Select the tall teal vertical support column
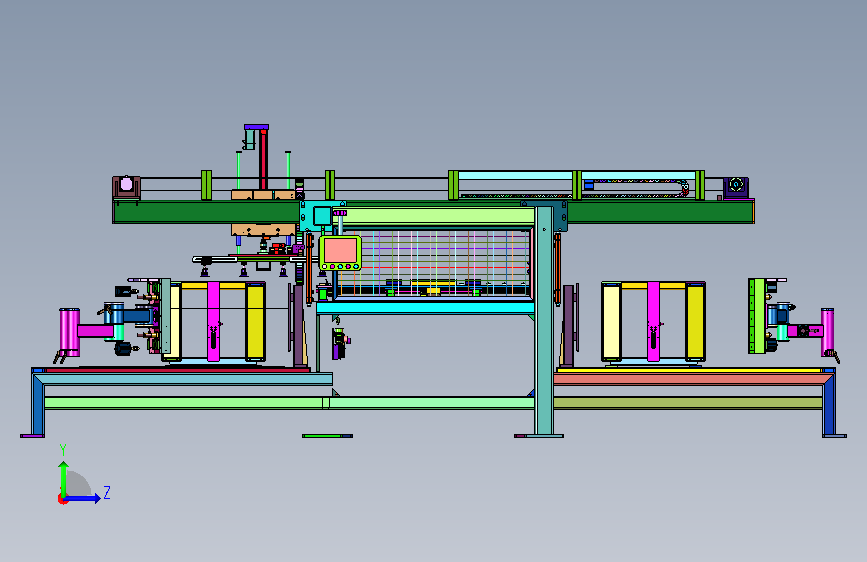The height and width of the screenshot is (562, 867). [x=544, y=321]
